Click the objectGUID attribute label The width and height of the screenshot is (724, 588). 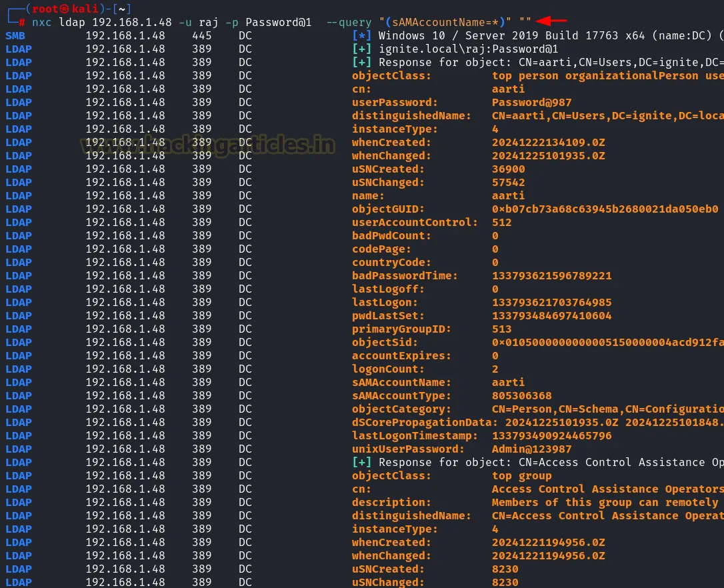click(x=388, y=209)
